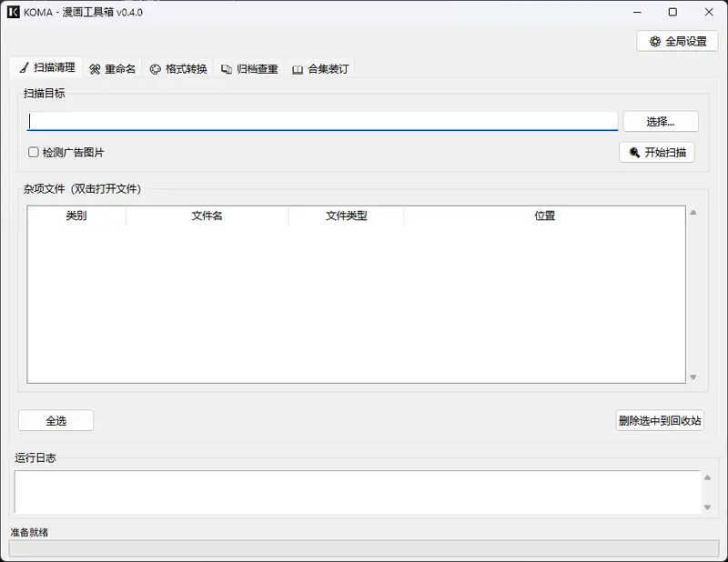Sort by the 文件类型 column header

(346, 216)
